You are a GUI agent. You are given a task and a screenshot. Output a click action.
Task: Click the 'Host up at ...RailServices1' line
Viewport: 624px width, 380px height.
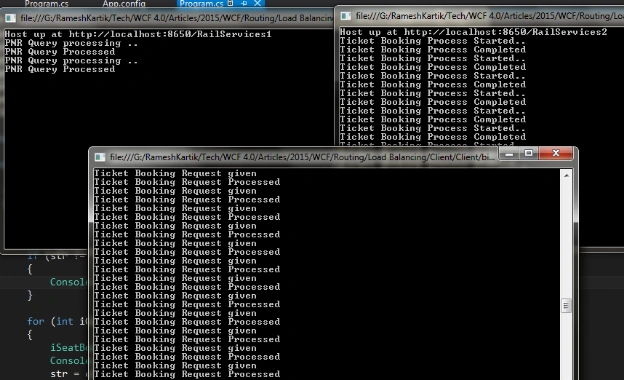tap(138, 34)
